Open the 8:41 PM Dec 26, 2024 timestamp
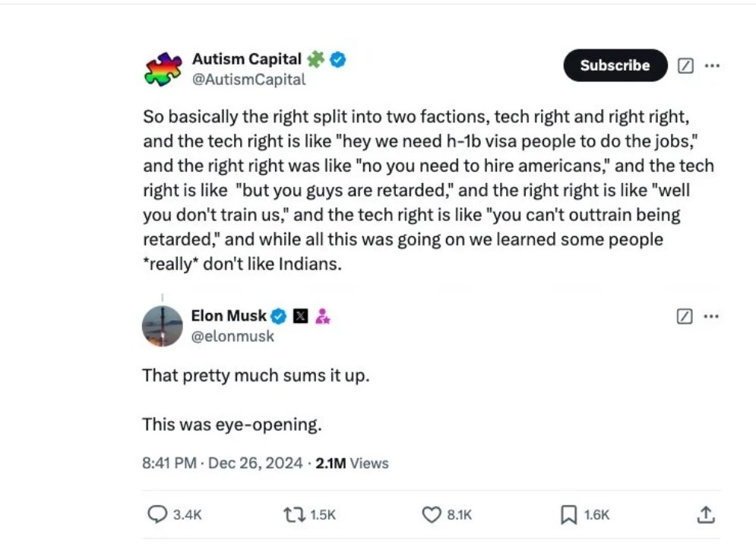This screenshot has width=756, height=544. [x=222, y=463]
